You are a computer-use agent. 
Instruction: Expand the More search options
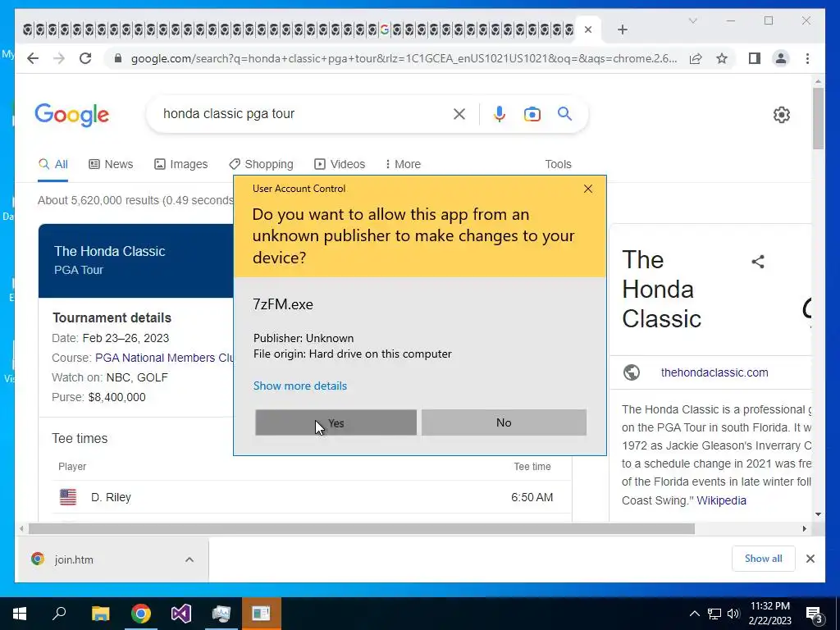coord(403,164)
